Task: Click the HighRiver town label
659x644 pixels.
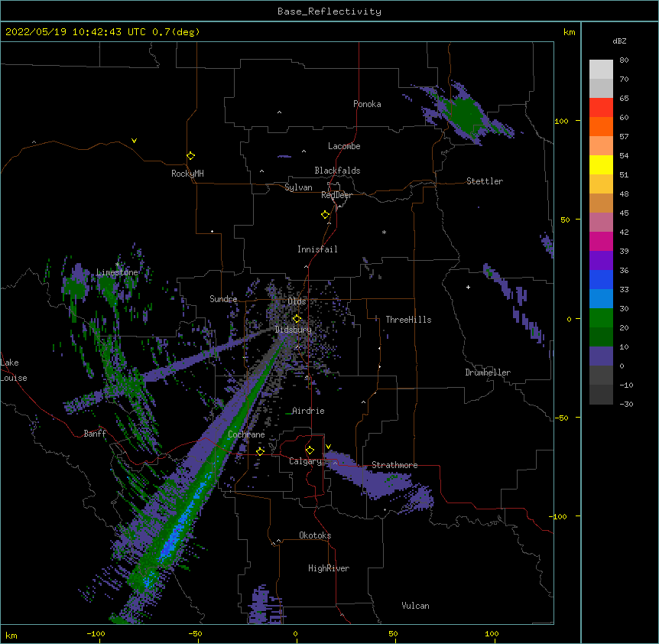Action: click(x=329, y=568)
